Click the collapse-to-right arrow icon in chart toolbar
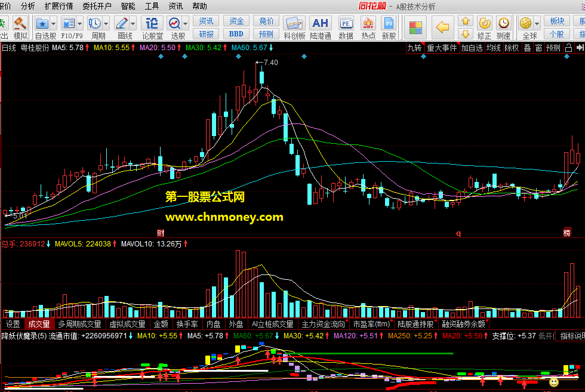The width and height of the screenshot is (585, 392). click(580, 48)
